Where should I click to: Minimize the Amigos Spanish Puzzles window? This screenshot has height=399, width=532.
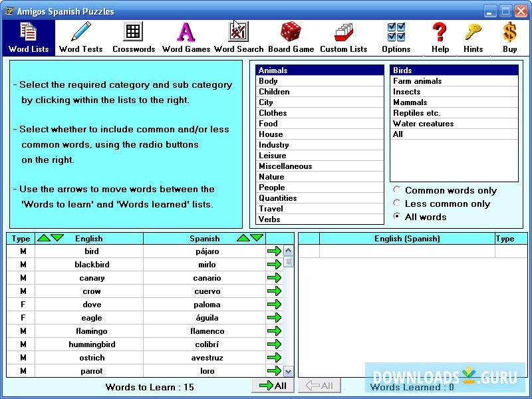(x=489, y=11)
